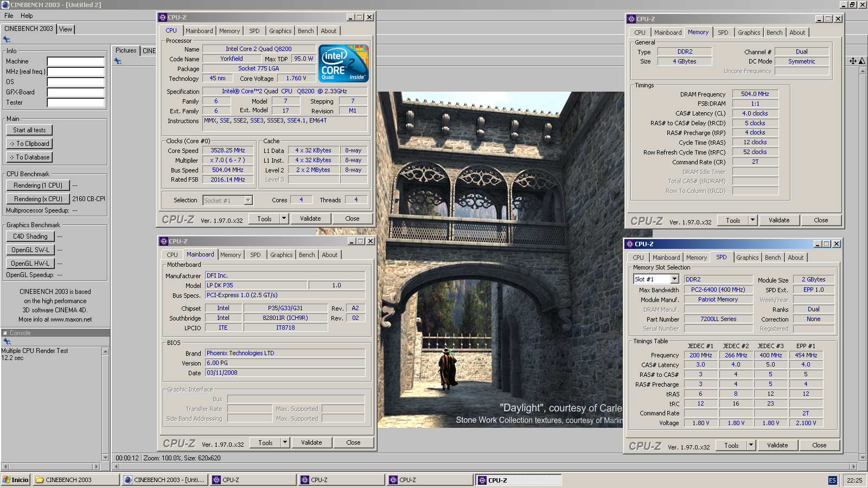Viewport: 868px width, 488px height.
Task: Switch to View tab in CINEBENCH
Action: (x=66, y=29)
